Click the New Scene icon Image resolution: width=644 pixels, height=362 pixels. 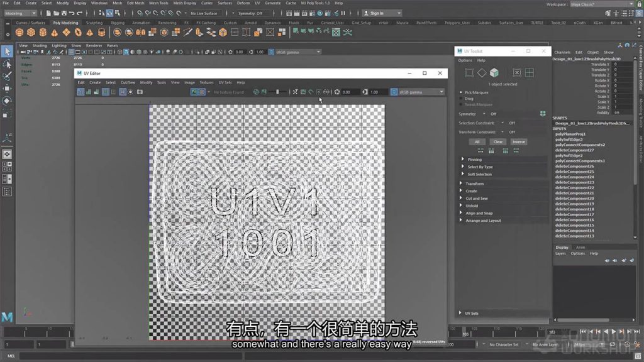click(48, 13)
